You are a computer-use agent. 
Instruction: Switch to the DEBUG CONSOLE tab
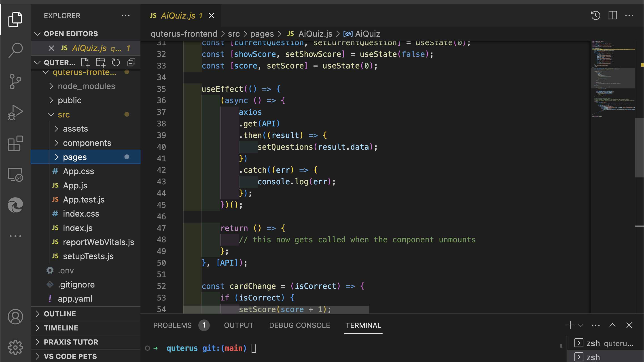(299, 325)
